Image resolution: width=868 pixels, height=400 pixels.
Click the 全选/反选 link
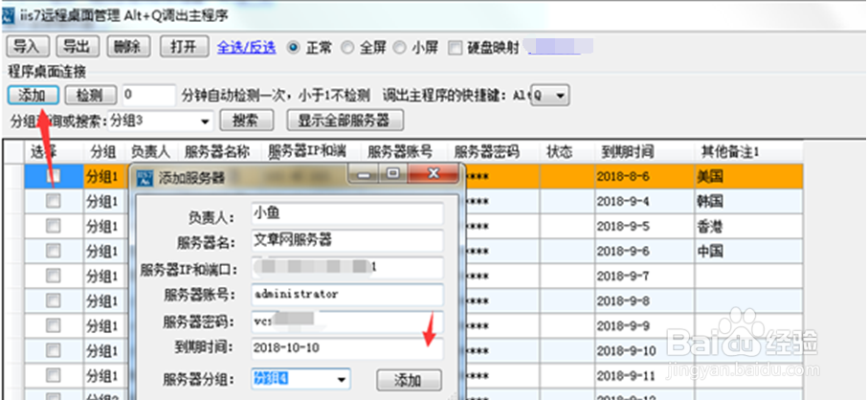tap(246, 48)
